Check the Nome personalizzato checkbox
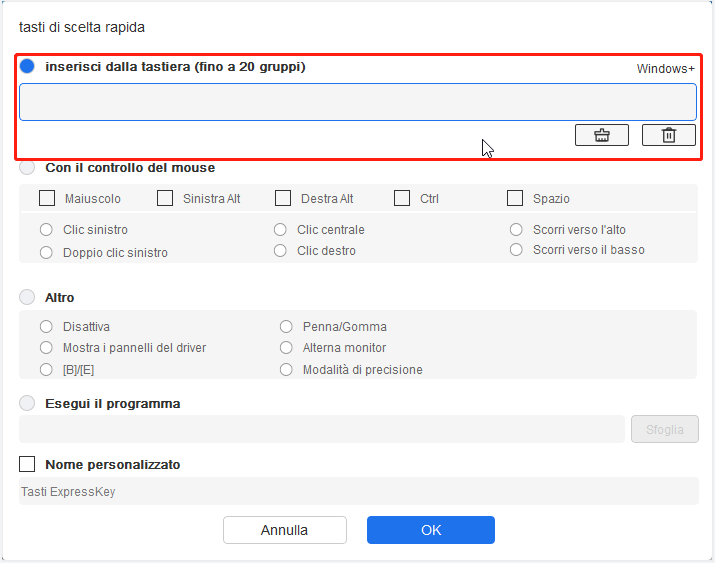Viewport: 715px width, 563px height. [x=27, y=464]
